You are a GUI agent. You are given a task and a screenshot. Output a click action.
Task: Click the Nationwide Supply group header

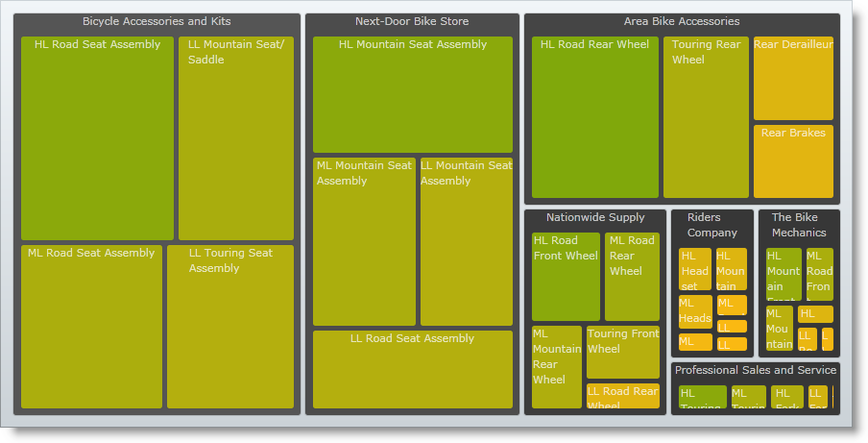[595, 217]
